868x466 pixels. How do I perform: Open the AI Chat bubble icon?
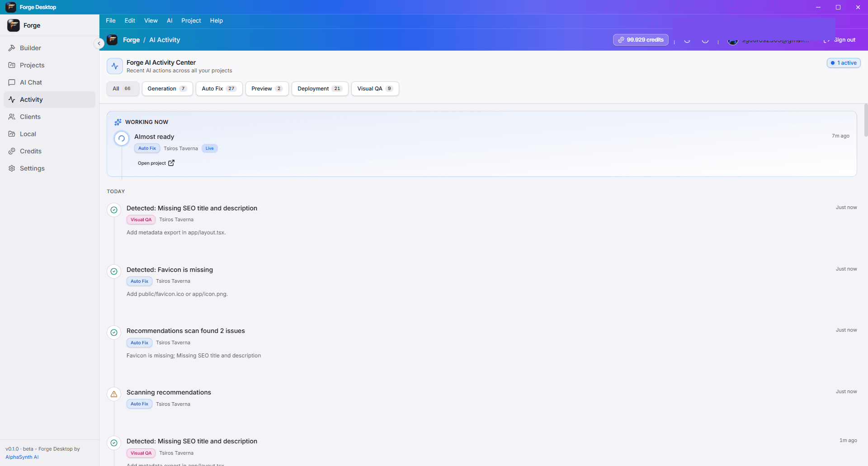(12, 82)
